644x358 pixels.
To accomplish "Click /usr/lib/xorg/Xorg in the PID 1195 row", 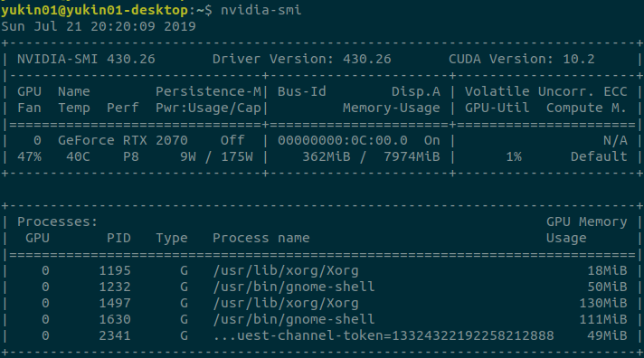I will coord(286,270).
